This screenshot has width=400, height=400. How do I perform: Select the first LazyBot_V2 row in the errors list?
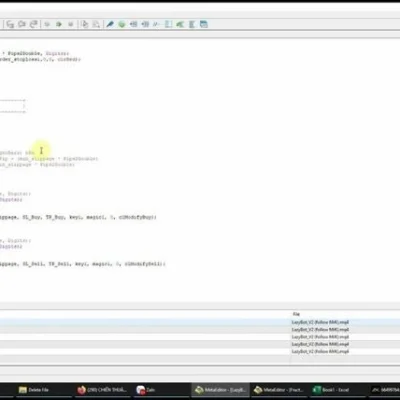(x=200, y=322)
